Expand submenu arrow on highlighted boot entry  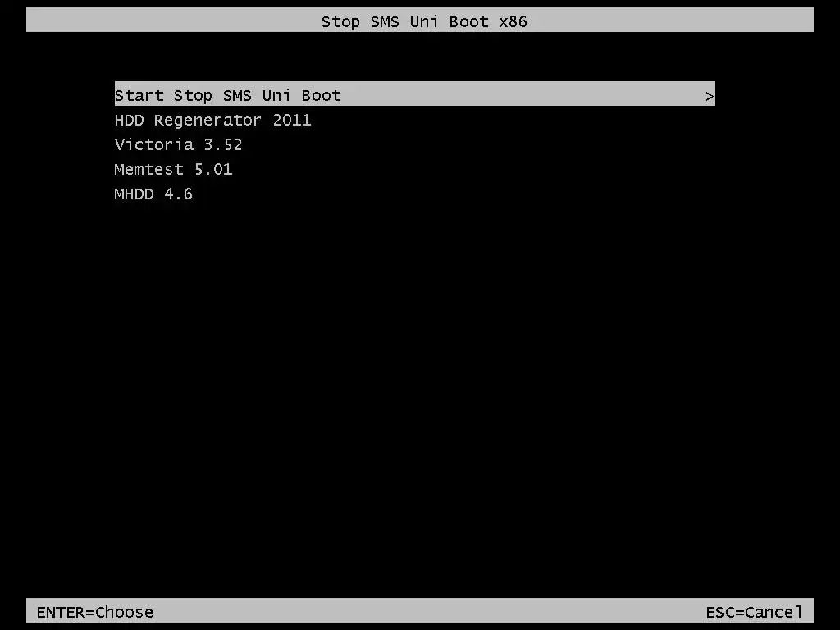[710, 97]
